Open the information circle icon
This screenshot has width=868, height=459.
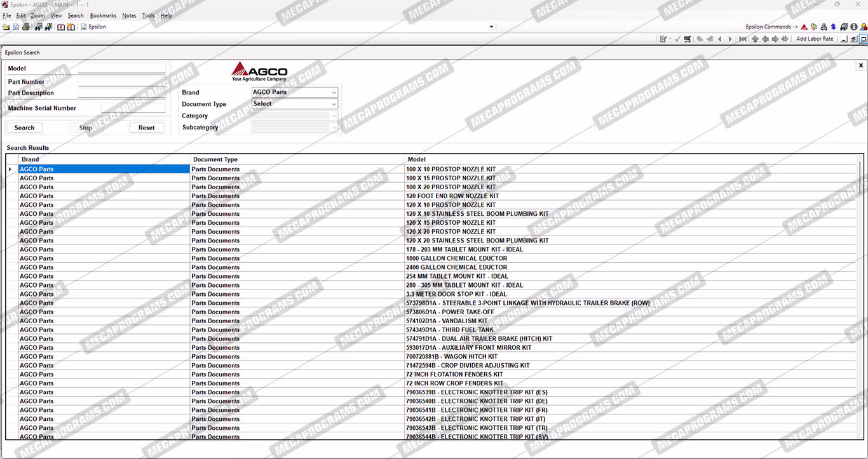(x=853, y=27)
